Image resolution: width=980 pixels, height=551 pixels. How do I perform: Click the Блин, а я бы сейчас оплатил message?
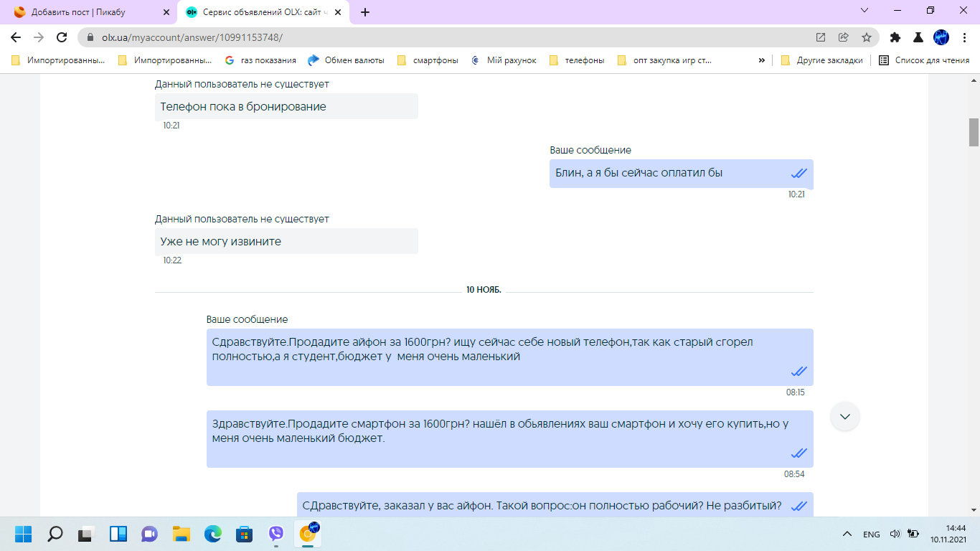tap(682, 173)
